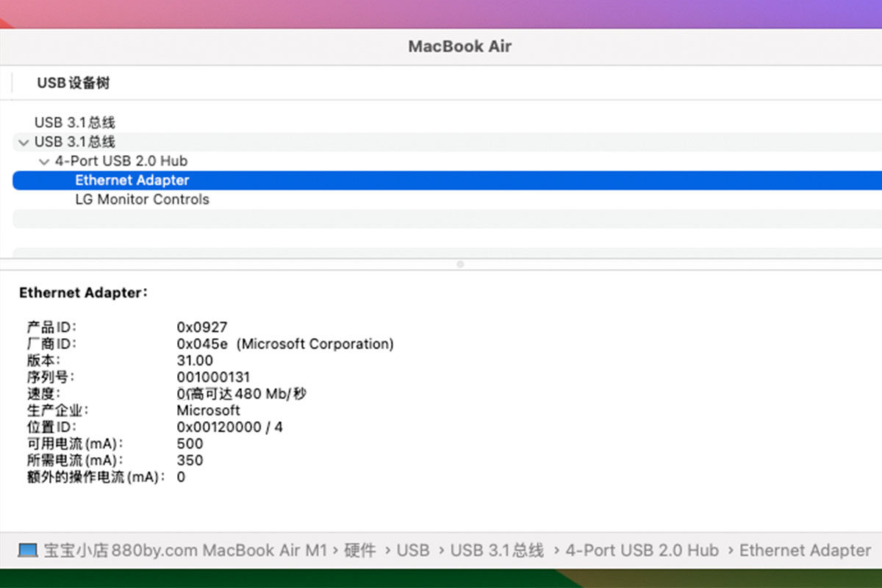Select the expanded USB 3.1总线 row

click(447, 142)
